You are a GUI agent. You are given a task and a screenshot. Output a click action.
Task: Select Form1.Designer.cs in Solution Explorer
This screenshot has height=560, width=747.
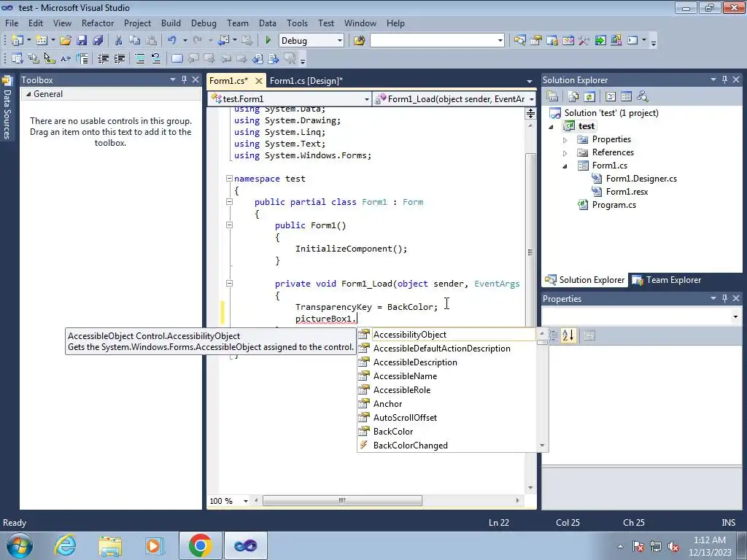click(641, 179)
